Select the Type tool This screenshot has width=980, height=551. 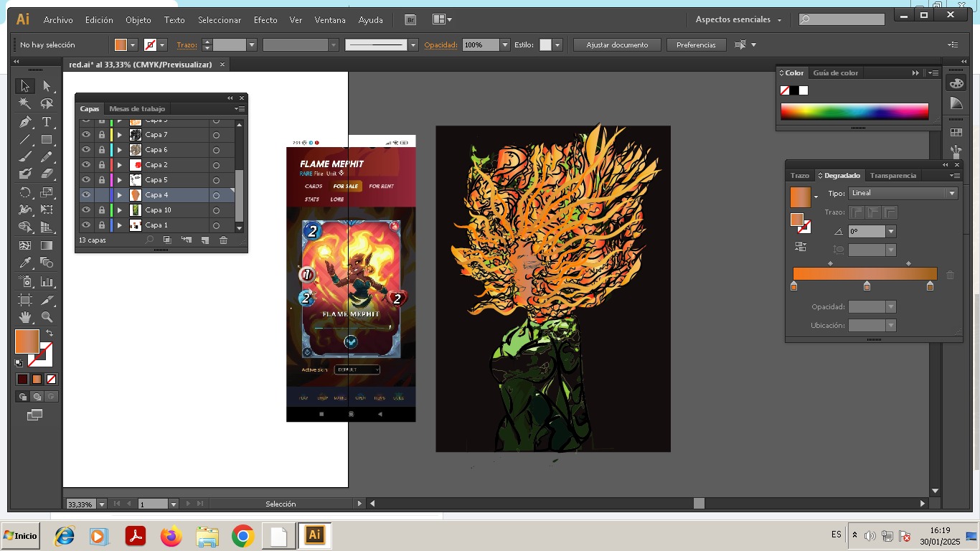click(47, 121)
